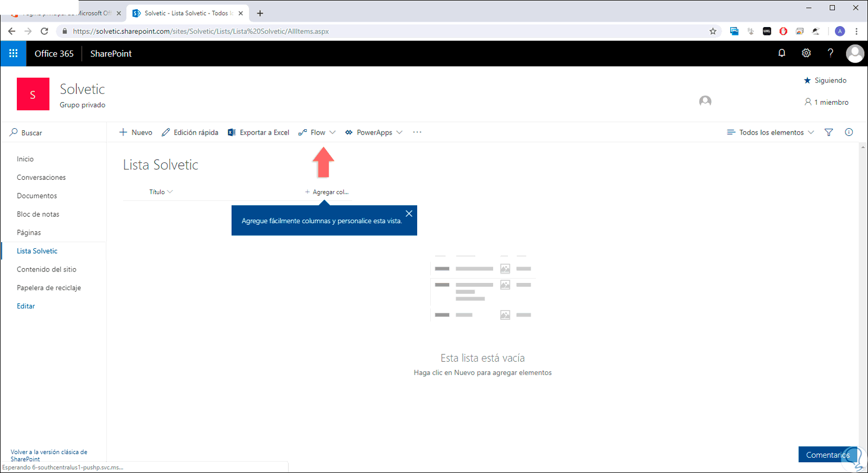Image resolution: width=868 pixels, height=473 pixels.
Task: Click the SharePoint header link
Action: point(111,53)
